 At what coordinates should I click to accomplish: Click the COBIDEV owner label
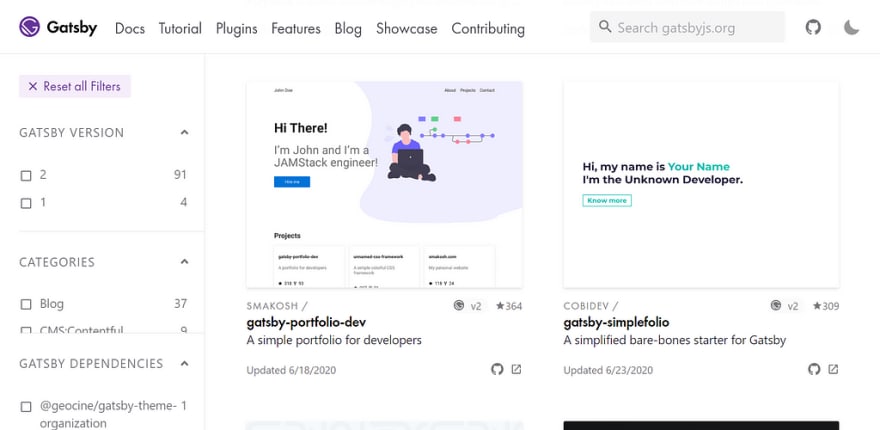586,306
